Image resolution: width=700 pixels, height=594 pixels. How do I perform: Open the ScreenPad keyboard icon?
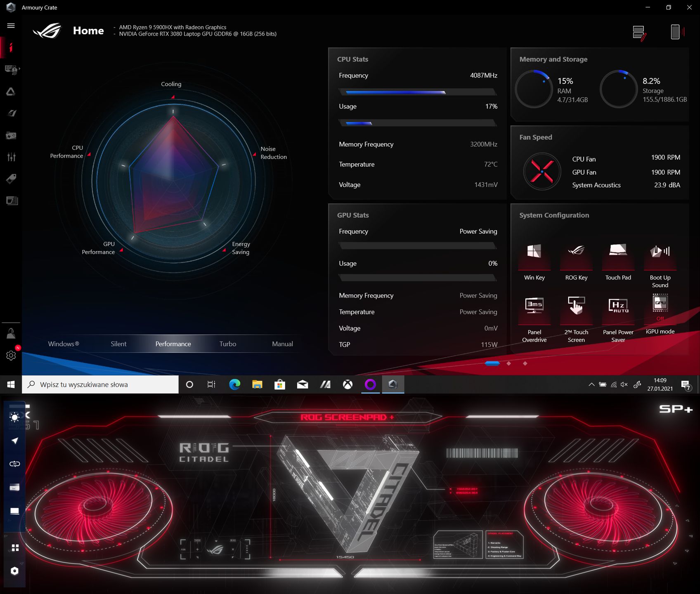14,488
